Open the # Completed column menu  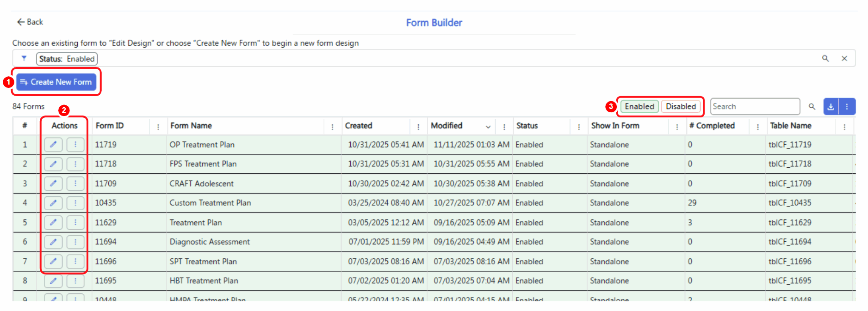coord(758,127)
